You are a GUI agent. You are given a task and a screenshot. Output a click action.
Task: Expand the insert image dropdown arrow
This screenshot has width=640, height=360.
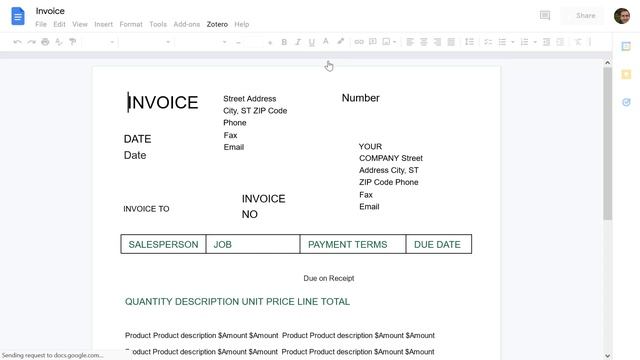click(395, 42)
